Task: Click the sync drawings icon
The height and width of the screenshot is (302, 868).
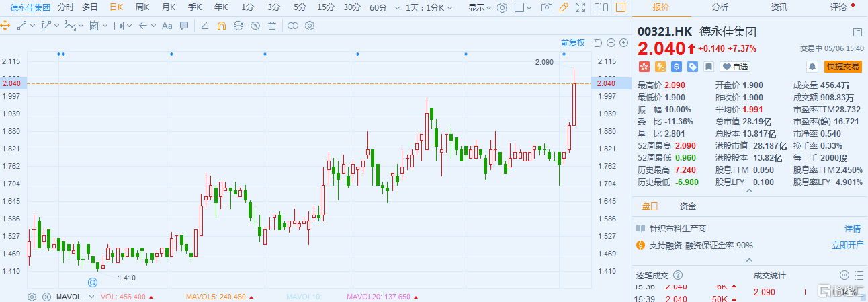Action: point(238,26)
